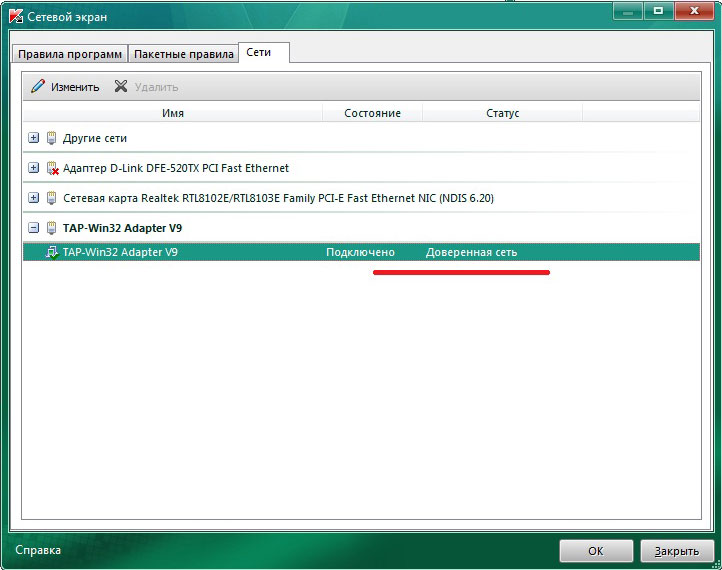
Task: Sort by the Имя column header
Action: [173, 113]
